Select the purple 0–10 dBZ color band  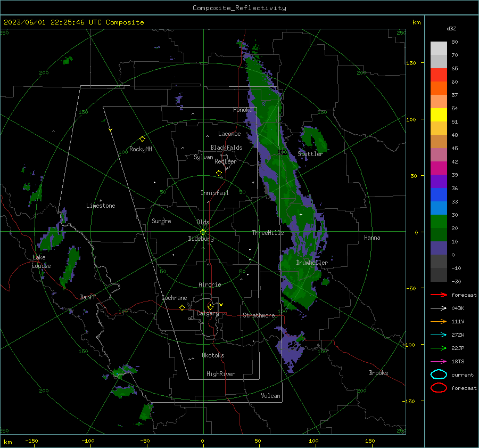click(x=439, y=248)
